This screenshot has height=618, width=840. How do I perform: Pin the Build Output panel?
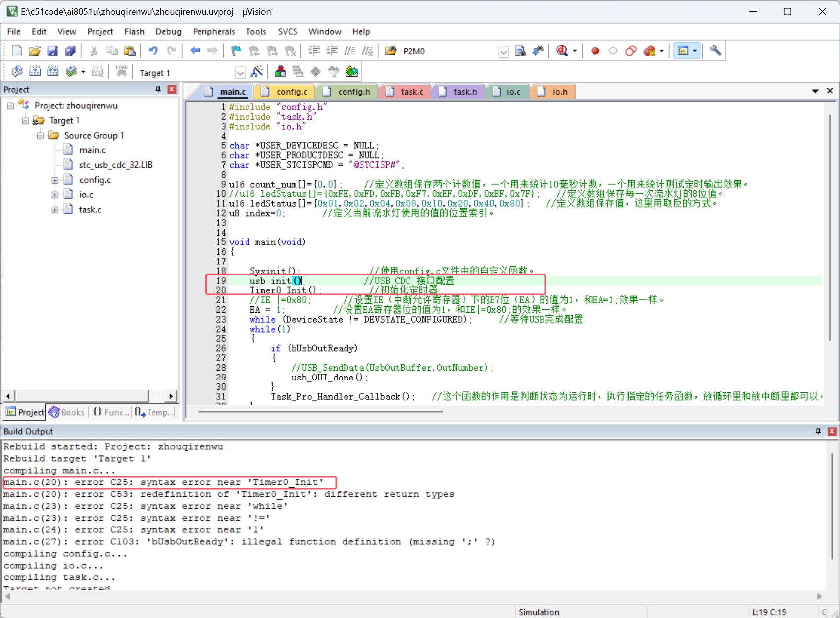(818, 431)
